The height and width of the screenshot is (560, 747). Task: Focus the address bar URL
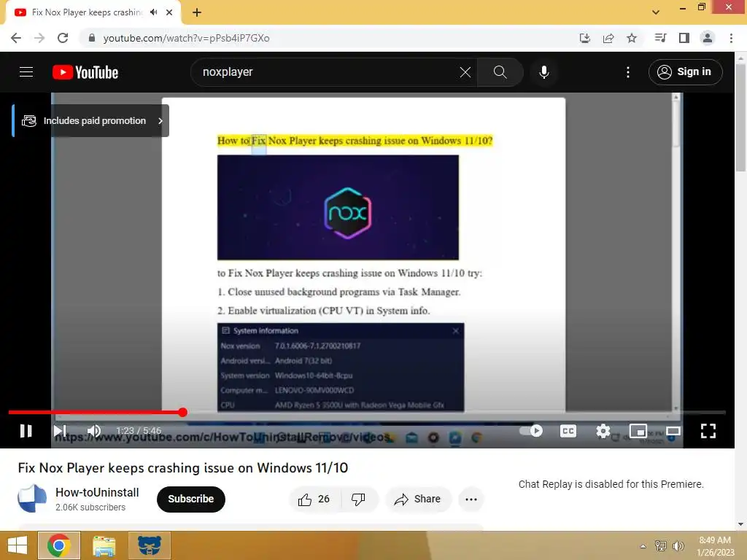186,38
